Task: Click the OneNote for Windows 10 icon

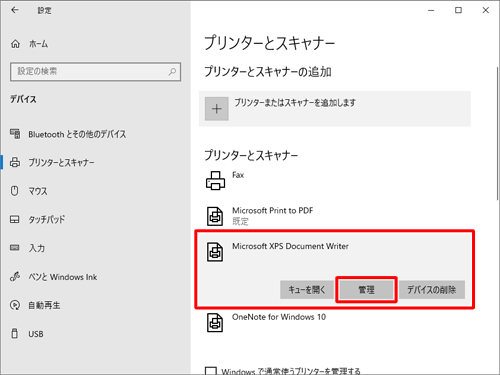Action: [x=215, y=322]
